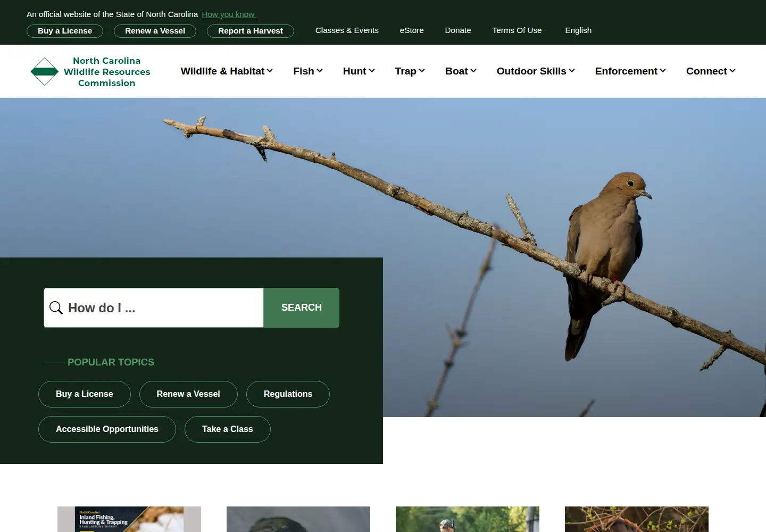Click the magnifier icon in the search box

point(56,307)
